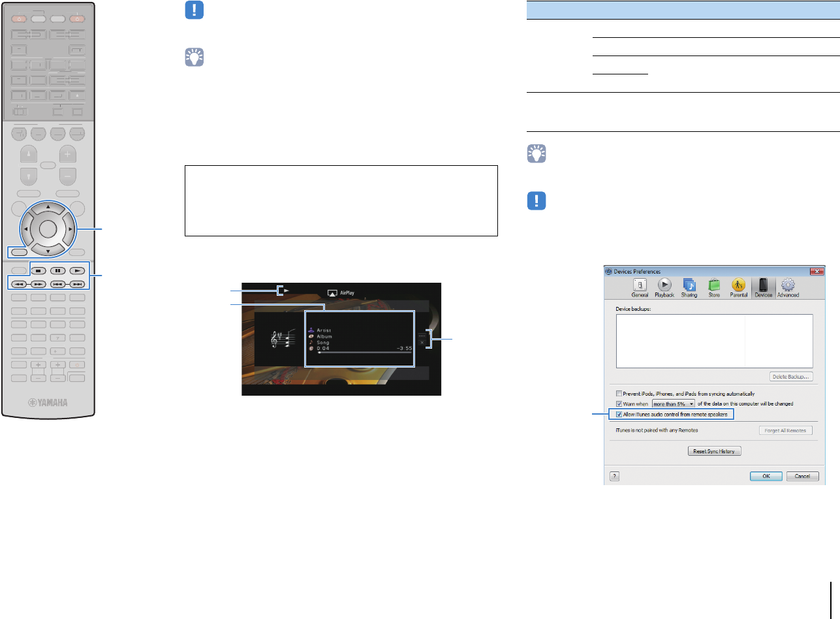Click the remote's down cursor key
This screenshot has height=619, width=840.
click(x=48, y=251)
